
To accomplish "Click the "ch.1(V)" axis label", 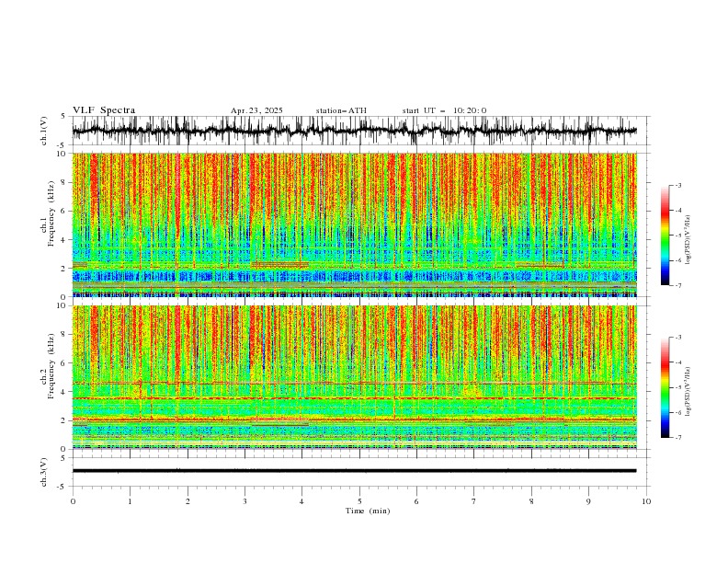I will point(44,131).
